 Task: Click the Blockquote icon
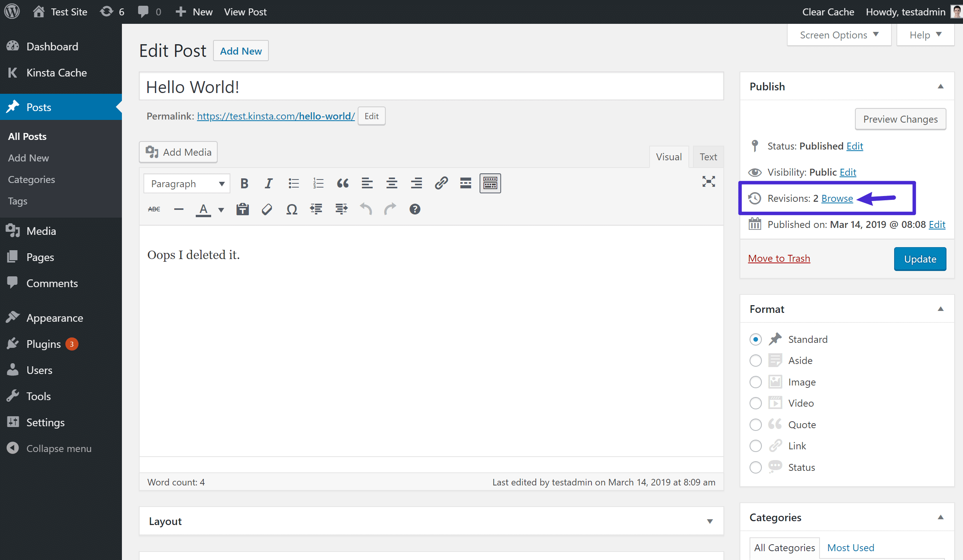click(x=343, y=183)
